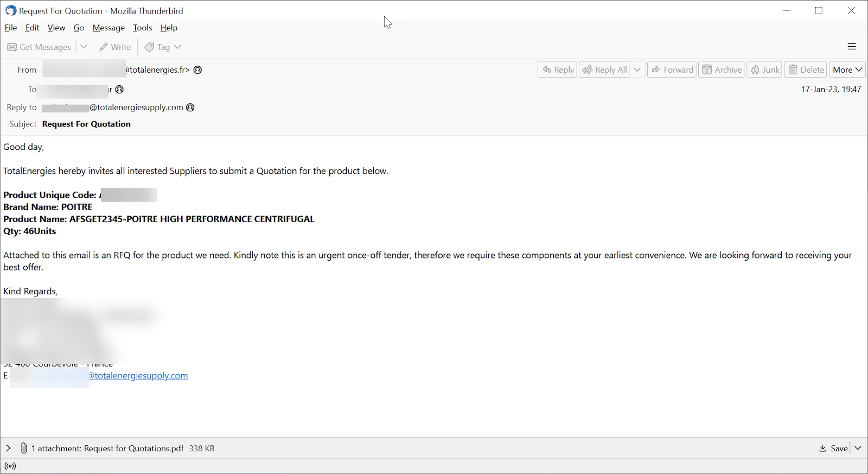This screenshot has width=868, height=474.
Task: Open the Thunderbird hamburger app menu
Action: pyautogui.click(x=852, y=47)
